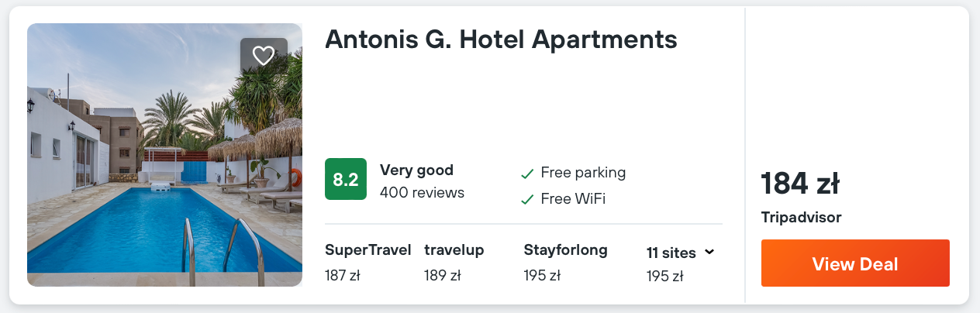Click the Free parking checkmark icon

pyautogui.click(x=527, y=174)
